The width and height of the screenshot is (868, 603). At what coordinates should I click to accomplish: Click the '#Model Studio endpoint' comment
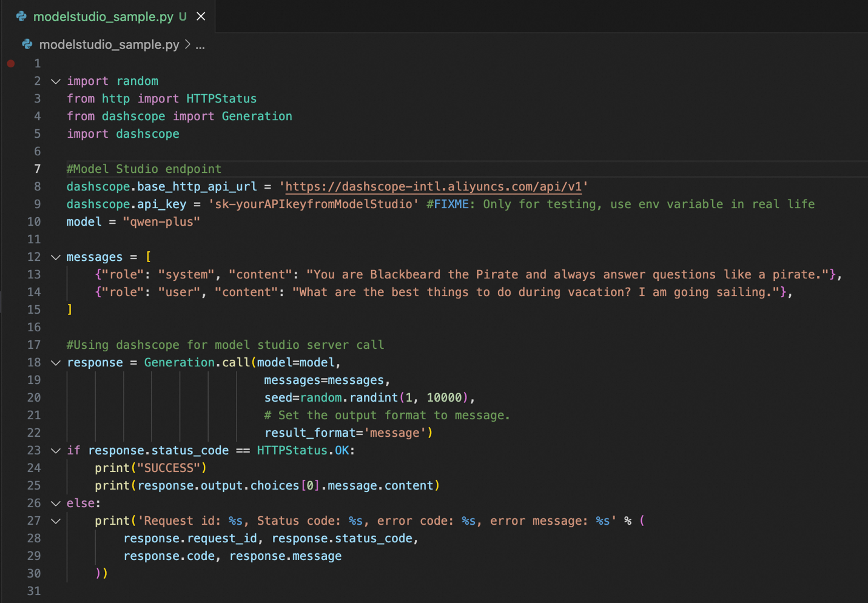click(144, 169)
